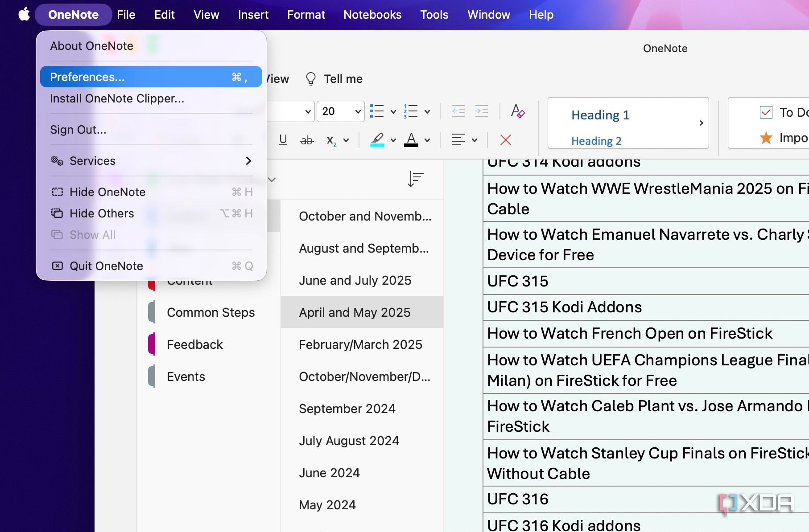Apply strikethrough formatting

click(x=306, y=140)
